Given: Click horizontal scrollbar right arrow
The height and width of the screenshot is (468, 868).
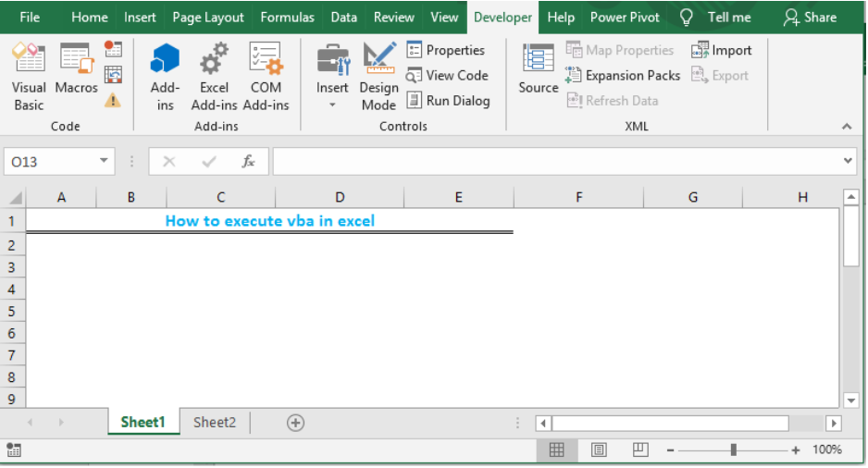Looking at the screenshot, I should (x=834, y=424).
